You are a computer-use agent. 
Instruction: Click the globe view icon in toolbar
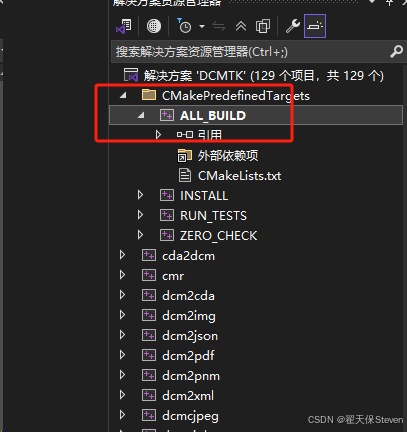pos(154,26)
